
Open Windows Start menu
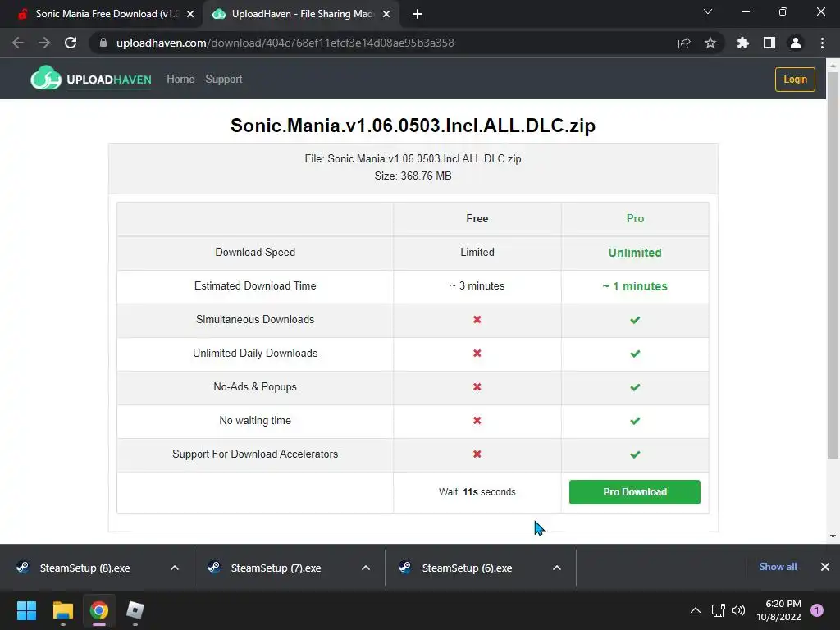(x=26, y=610)
